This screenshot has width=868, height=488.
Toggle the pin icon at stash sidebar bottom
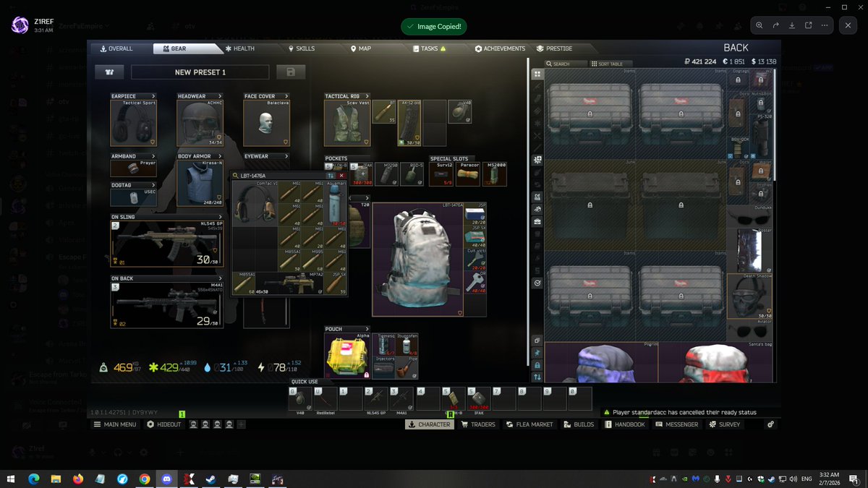537,352
